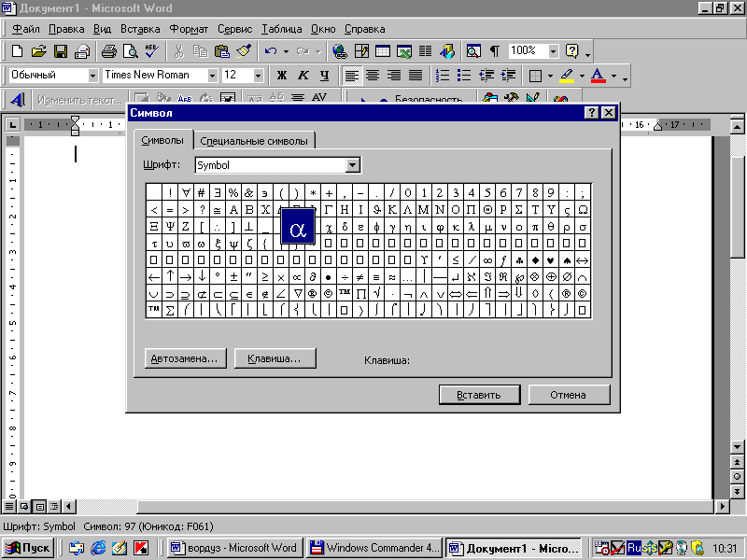Open the Сервис menu
747x560 pixels.
pyautogui.click(x=235, y=29)
